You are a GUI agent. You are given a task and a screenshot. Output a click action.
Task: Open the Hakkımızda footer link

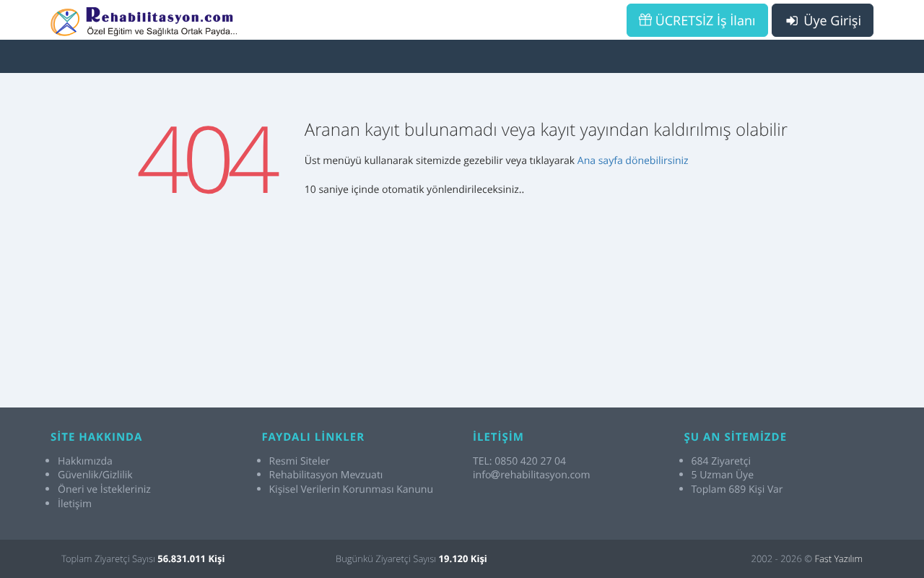(85, 461)
